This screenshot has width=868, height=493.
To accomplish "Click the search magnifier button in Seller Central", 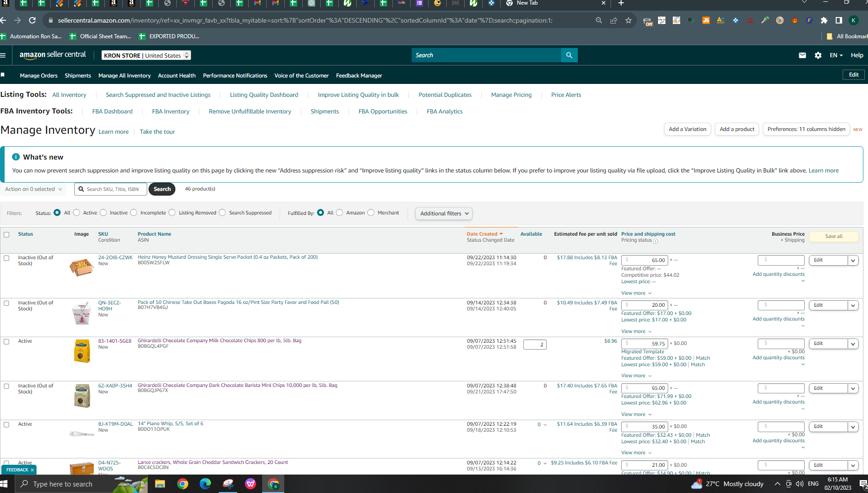I will point(569,55).
